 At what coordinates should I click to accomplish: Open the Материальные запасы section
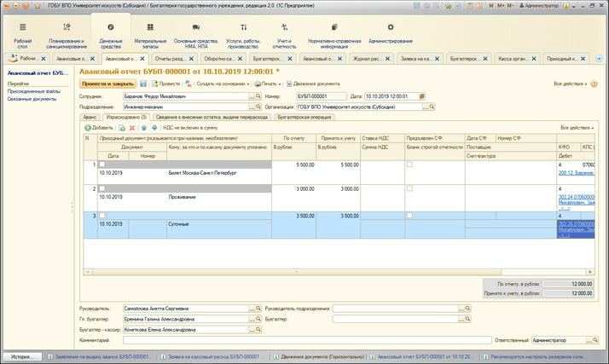pyautogui.click(x=150, y=34)
